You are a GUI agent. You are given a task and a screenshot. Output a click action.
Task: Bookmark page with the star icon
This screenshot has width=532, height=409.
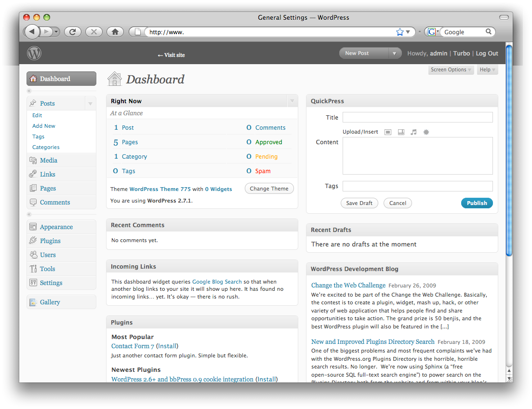tap(399, 32)
